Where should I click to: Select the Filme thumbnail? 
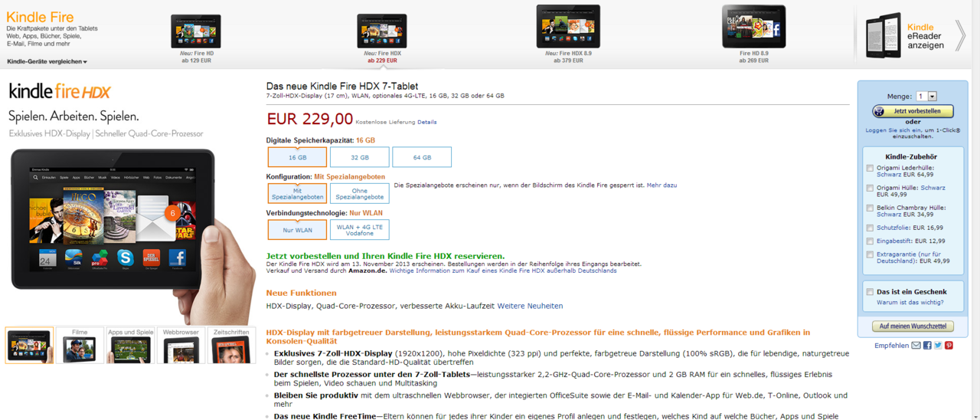(x=80, y=346)
